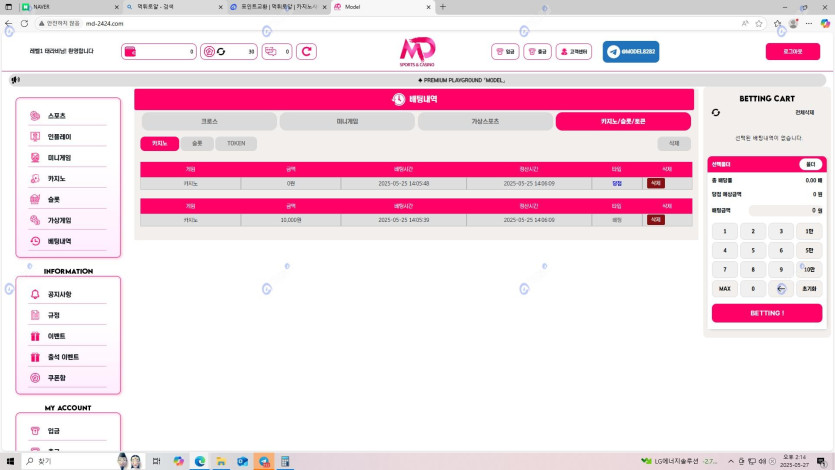The image size is (835, 470).
Task: Open 공지사항 via its bell icon
Action: (35, 295)
